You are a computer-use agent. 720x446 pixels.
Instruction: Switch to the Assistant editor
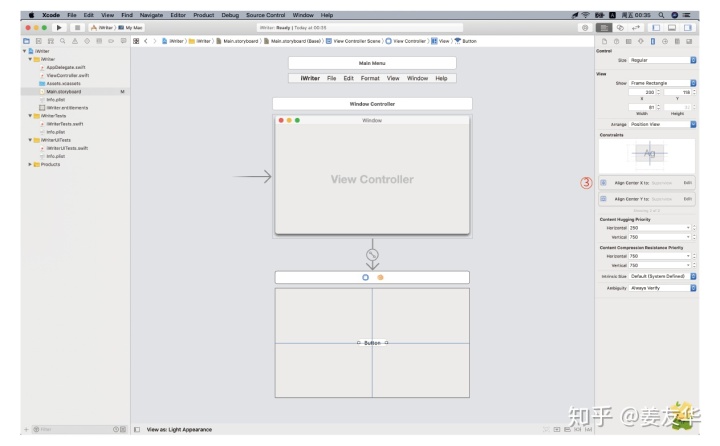point(620,28)
